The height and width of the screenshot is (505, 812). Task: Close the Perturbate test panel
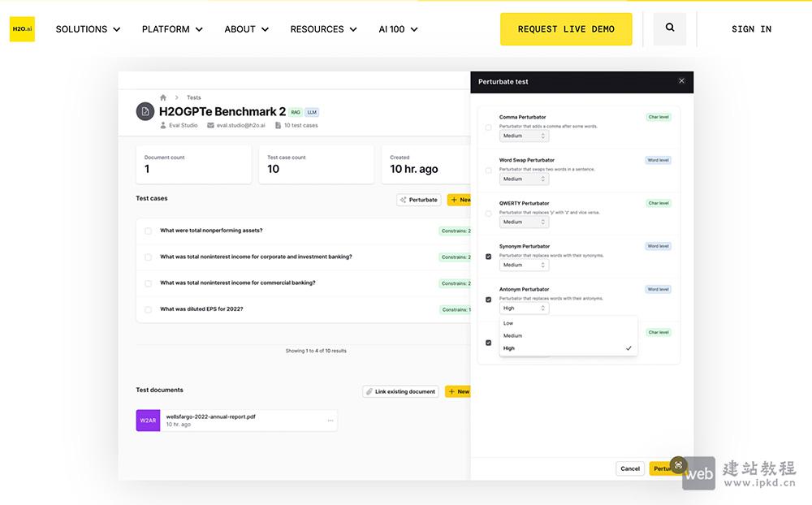click(681, 81)
